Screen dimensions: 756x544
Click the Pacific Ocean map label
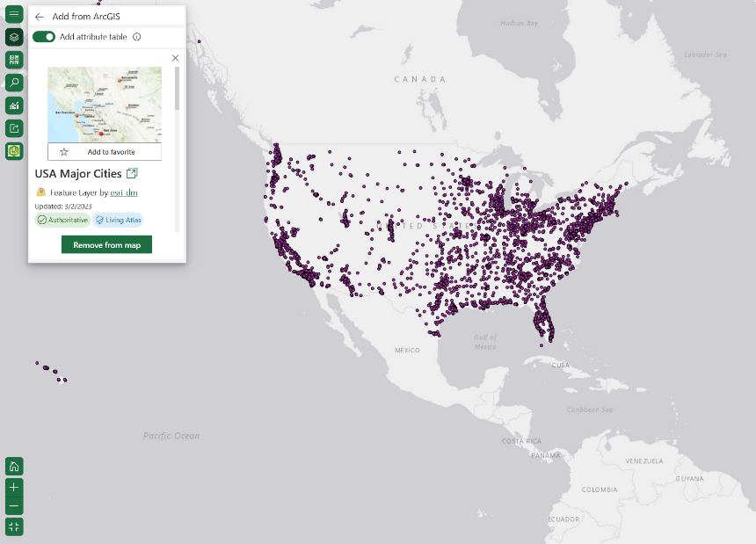(x=171, y=436)
